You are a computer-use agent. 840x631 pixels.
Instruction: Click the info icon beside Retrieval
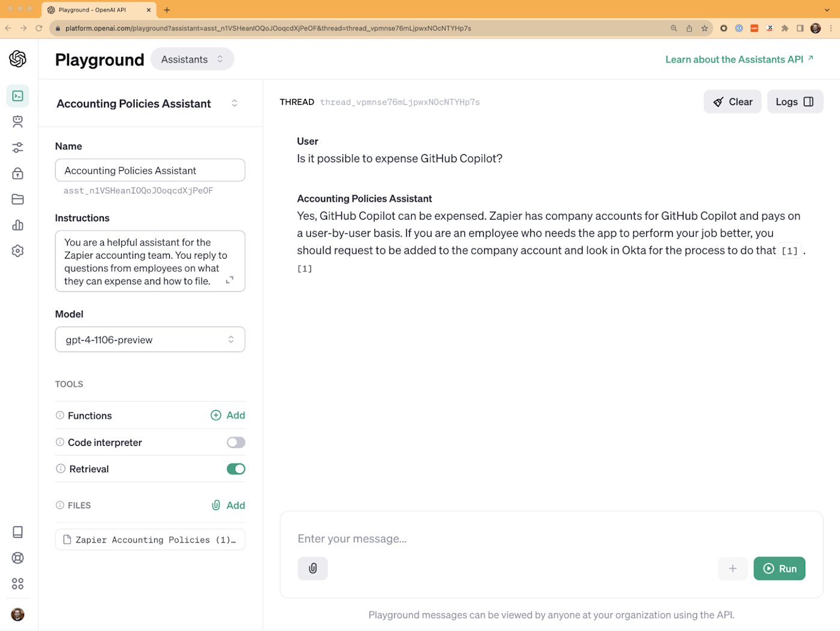pyautogui.click(x=61, y=468)
